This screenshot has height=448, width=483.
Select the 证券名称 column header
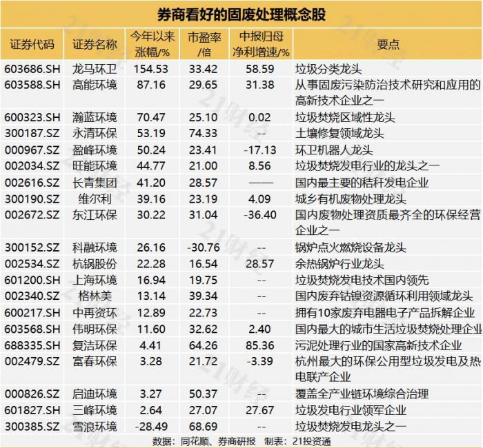pyautogui.click(x=95, y=44)
